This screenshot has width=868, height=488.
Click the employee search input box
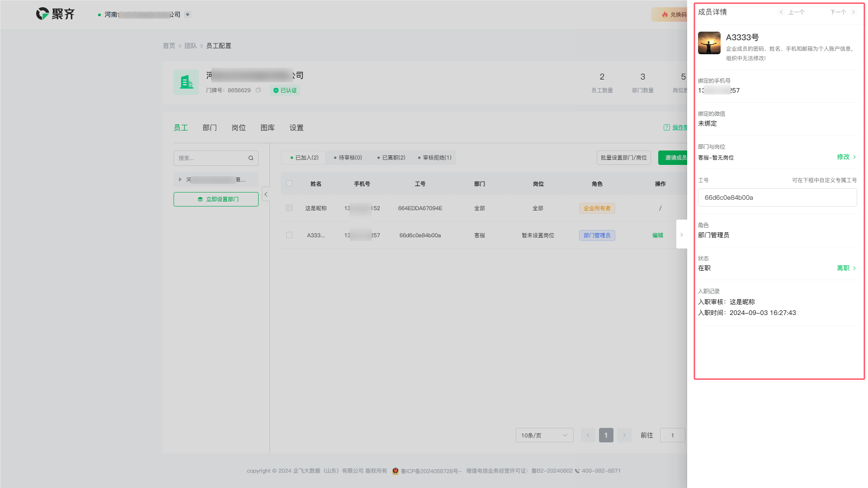(x=216, y=158)
